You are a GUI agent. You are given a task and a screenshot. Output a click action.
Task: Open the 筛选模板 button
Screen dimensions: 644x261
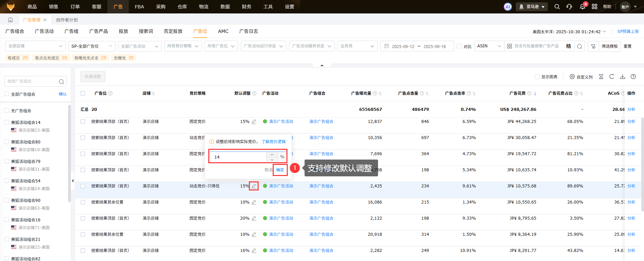point(609,46)
